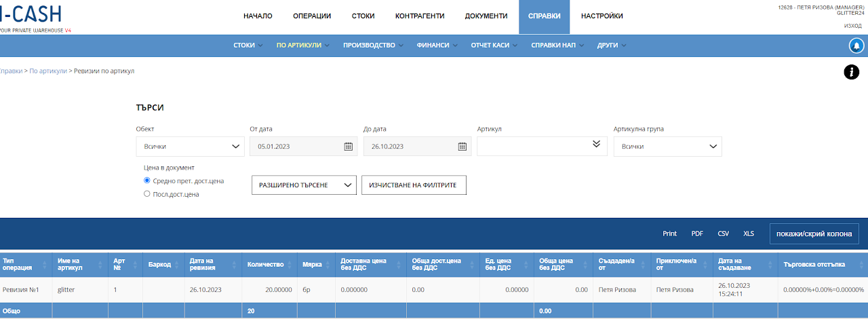Click the notification bell icon
868x321 pixels.
(x=856, y=45)
